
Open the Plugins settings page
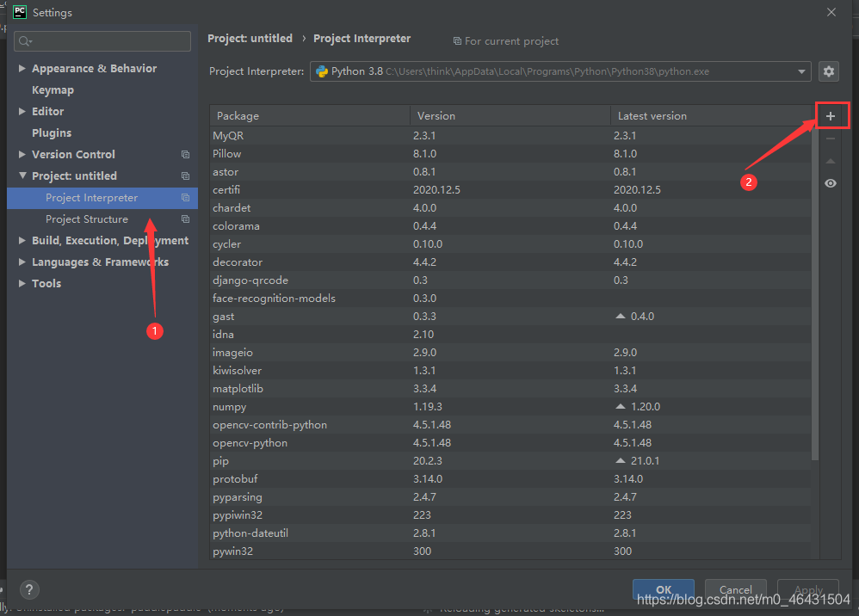click(52, 133)
